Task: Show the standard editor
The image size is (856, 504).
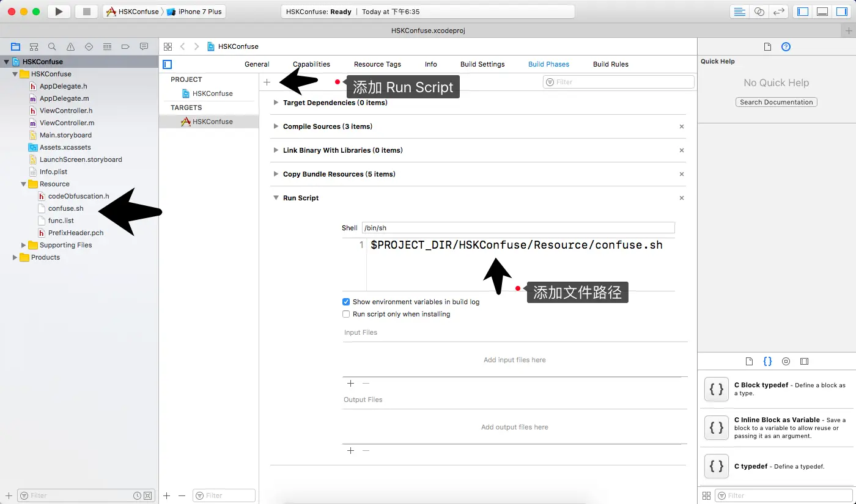Action: (739, 12)
